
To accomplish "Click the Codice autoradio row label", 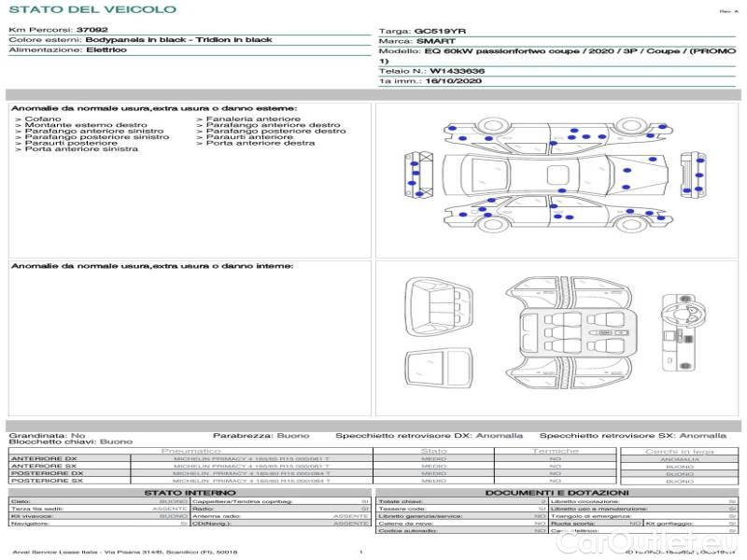I will click(x=407, y=531).
